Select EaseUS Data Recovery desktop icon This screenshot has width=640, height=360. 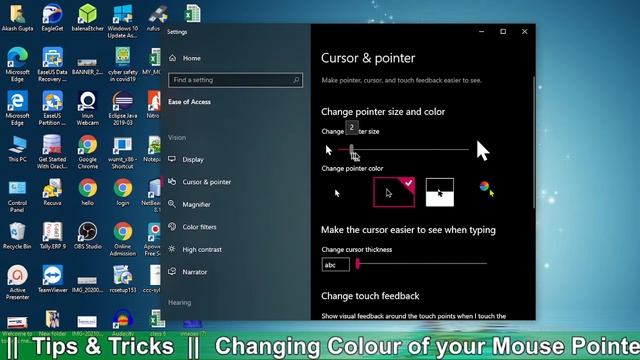tap(52, 64)
